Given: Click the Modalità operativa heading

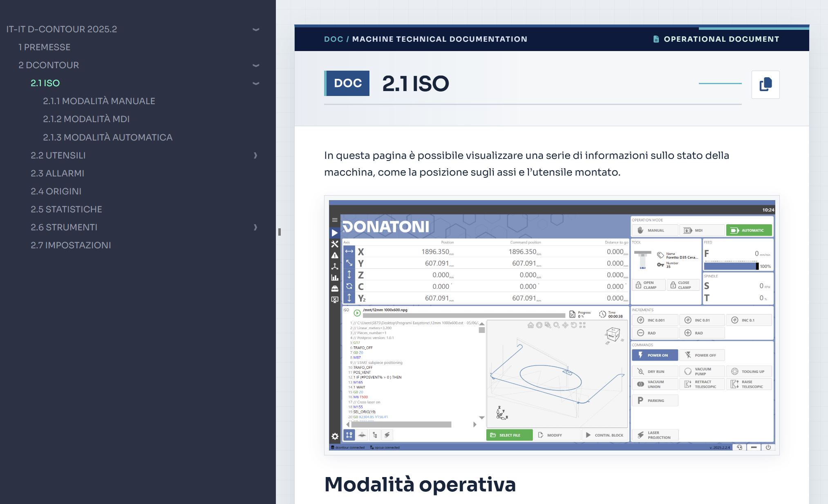Looking at the screenshot, I should [x=420, y=484].
